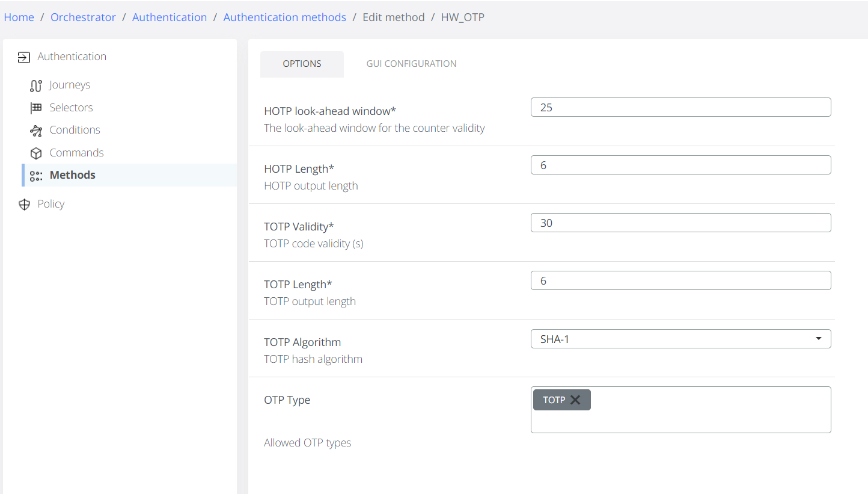This screenshot has width=868, height=494.
Task: Click the Authentication breadcrumb entry
Action: point(170,17)
